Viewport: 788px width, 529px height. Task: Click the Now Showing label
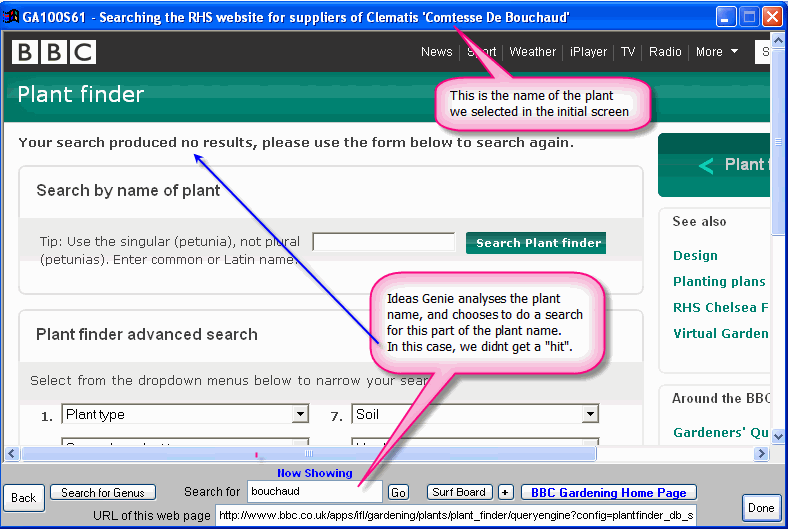315,473
